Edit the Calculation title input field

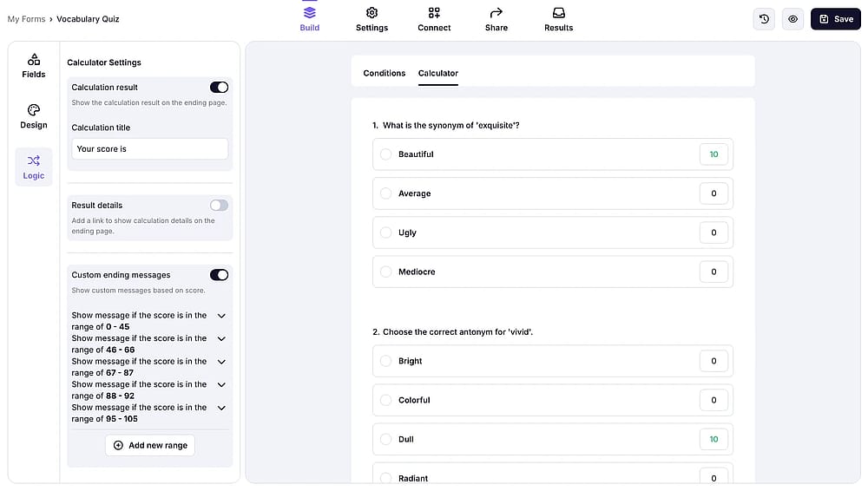point(149,149)
